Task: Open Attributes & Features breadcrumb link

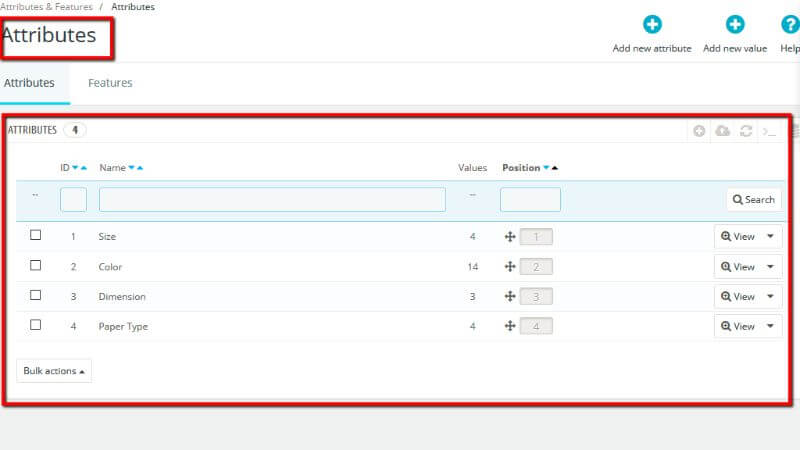Action: 46,7
